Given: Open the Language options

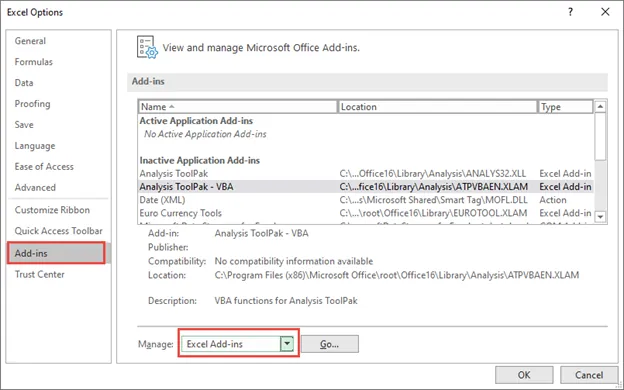Looking at the screenshot, I should [35, 146].
